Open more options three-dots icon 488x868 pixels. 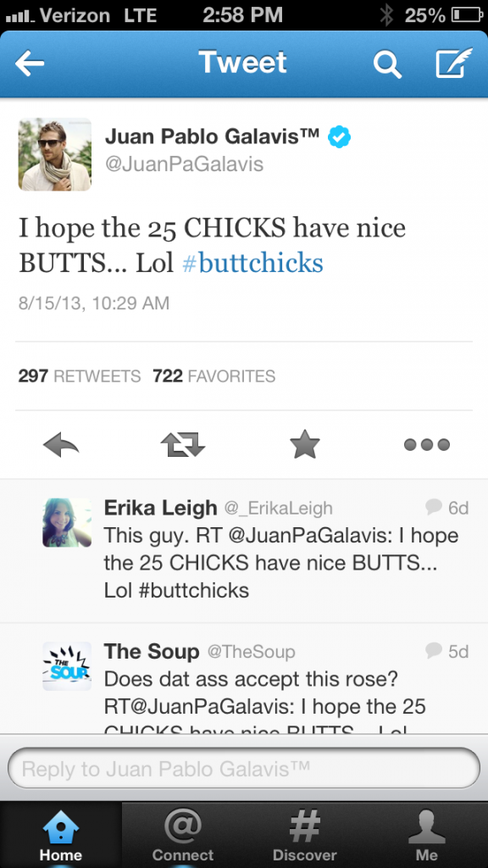pos(427,444)
